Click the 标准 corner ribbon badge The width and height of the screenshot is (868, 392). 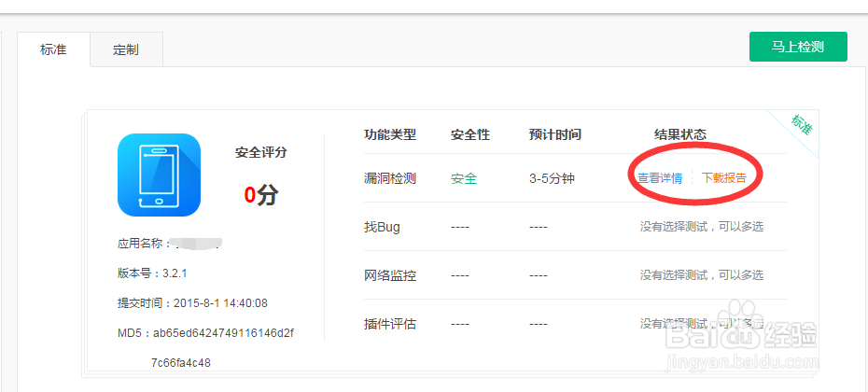tap(801, 126)
